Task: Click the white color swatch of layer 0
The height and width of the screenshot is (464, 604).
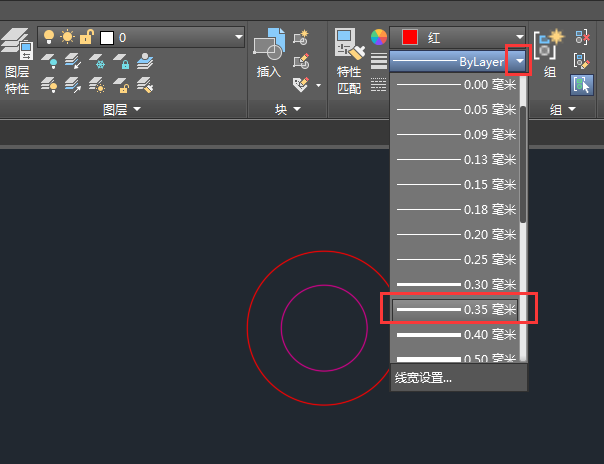Action: (107, 38)
